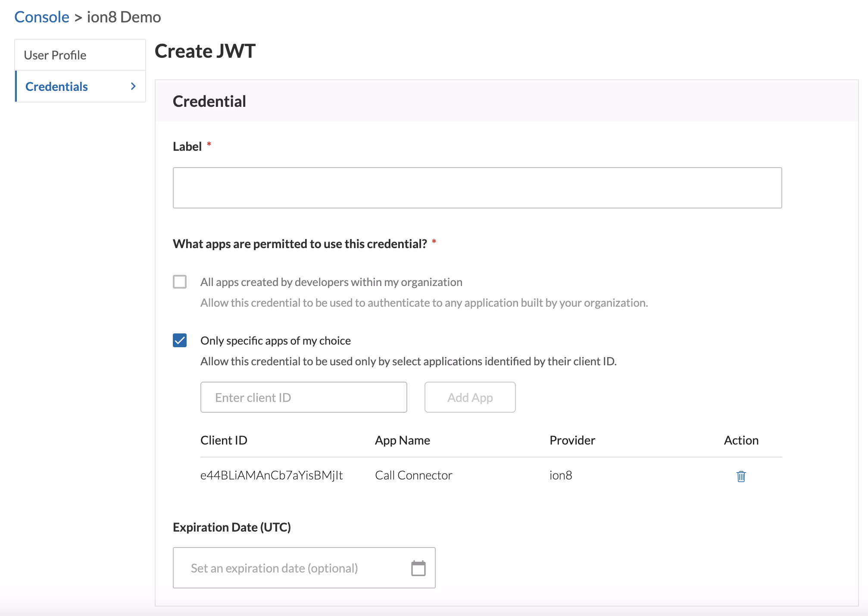Select Credentials in the sidebar
This screenshot has width=868, height=616.
(x=56, y=86)
